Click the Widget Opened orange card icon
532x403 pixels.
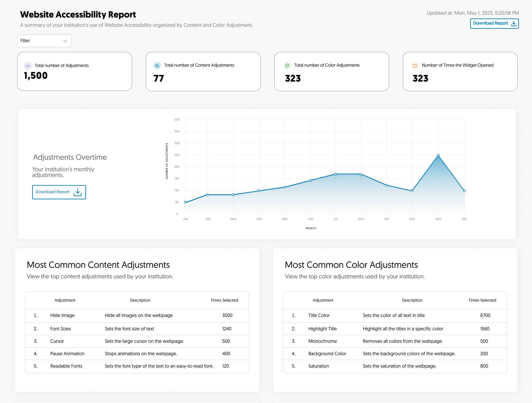coord(415,65)
